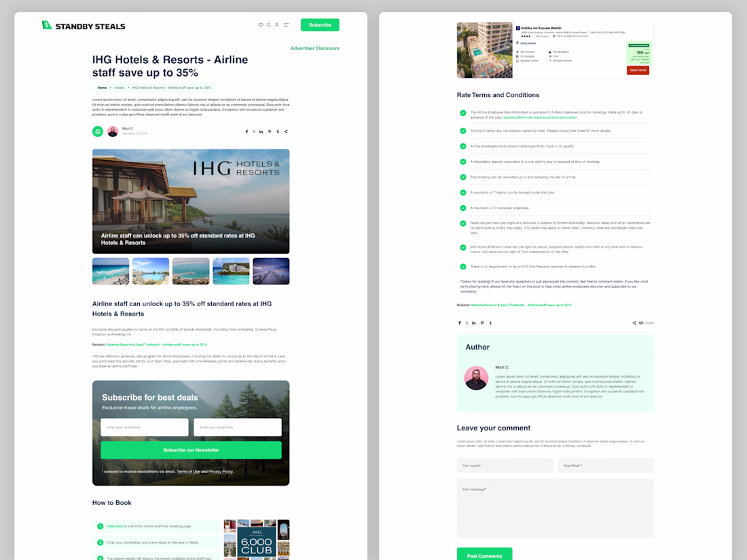Go to Hotels in the breadcrumb

pyautogui.click(x=119, y=88)
